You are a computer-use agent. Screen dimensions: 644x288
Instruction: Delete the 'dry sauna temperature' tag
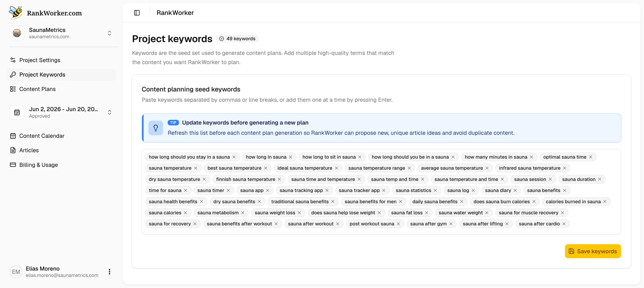click(204, 179)
